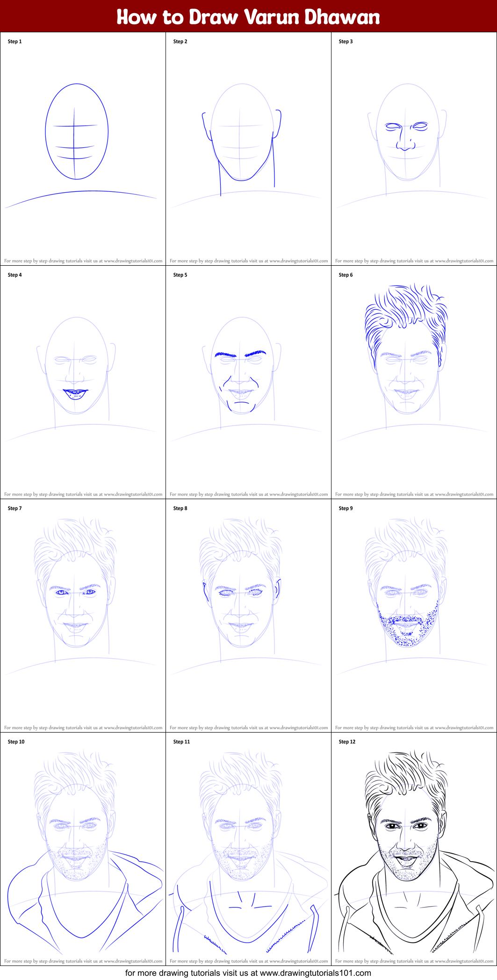Select the Step 5 eyebrows drawing

tap(240, 354)
